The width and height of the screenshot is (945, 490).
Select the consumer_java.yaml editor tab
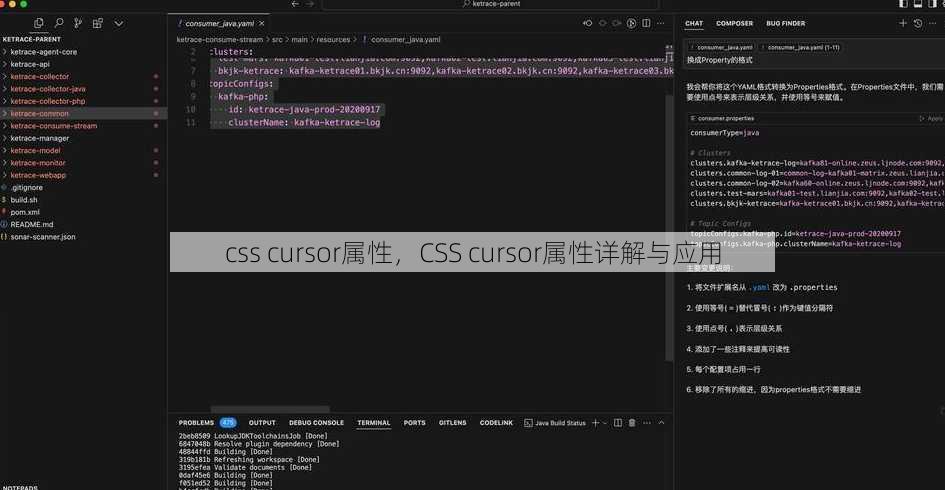(219, 24)
